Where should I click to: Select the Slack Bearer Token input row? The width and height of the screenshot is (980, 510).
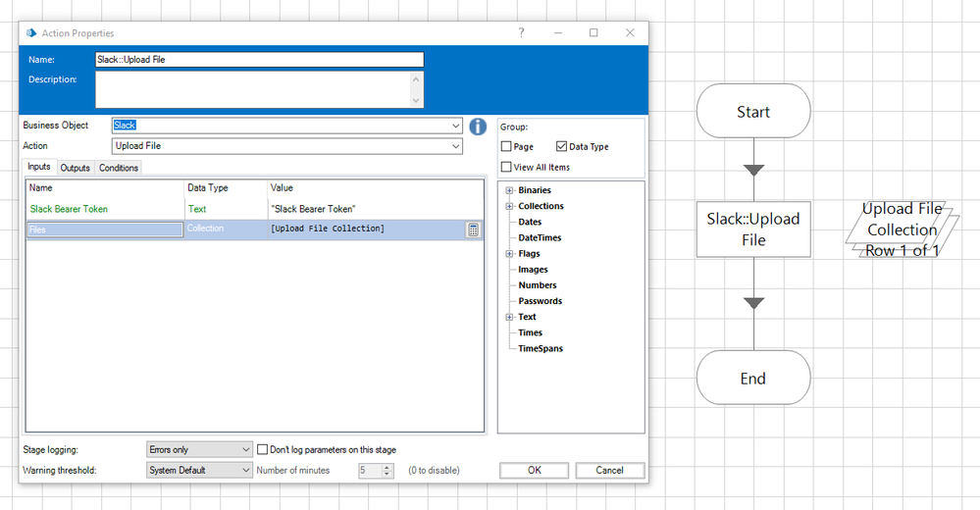(255, 209)
